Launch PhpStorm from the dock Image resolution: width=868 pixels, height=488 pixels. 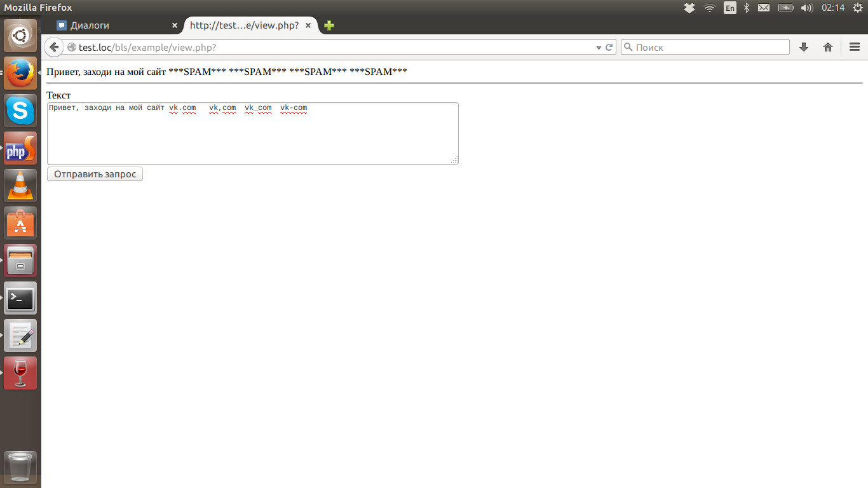point(20,148)
